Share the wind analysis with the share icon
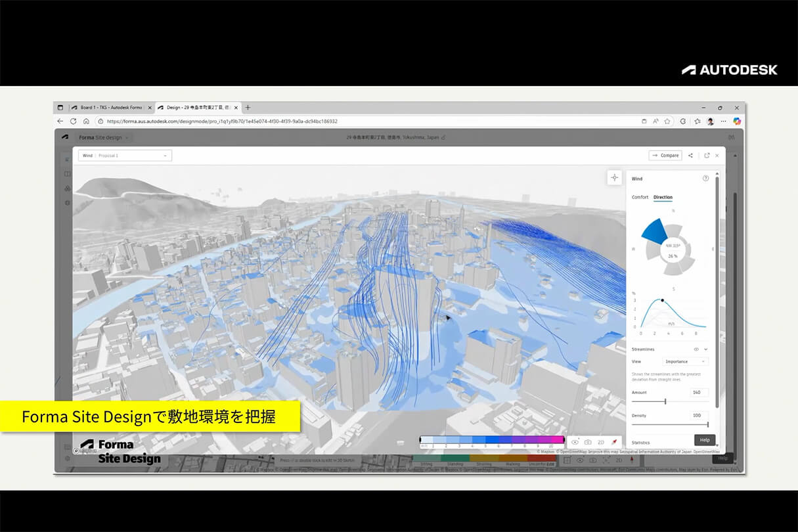 click(690, 156)
